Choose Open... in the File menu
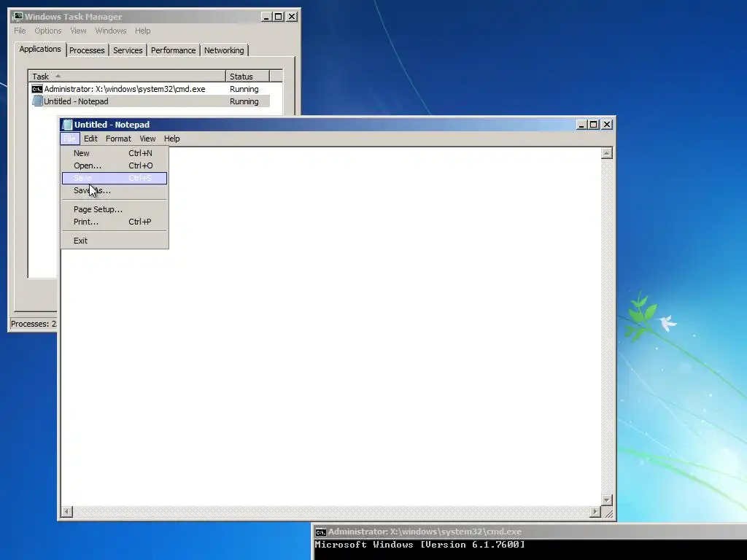 point(115,166)
